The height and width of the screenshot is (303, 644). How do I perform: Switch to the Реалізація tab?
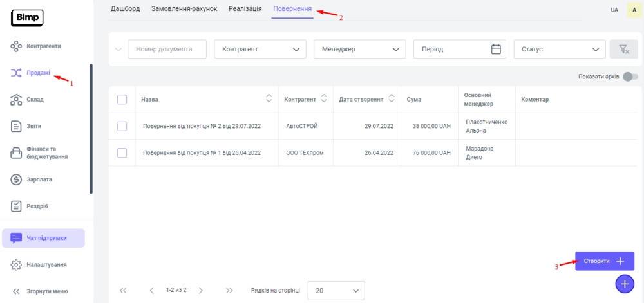click(x=246, y=9)
